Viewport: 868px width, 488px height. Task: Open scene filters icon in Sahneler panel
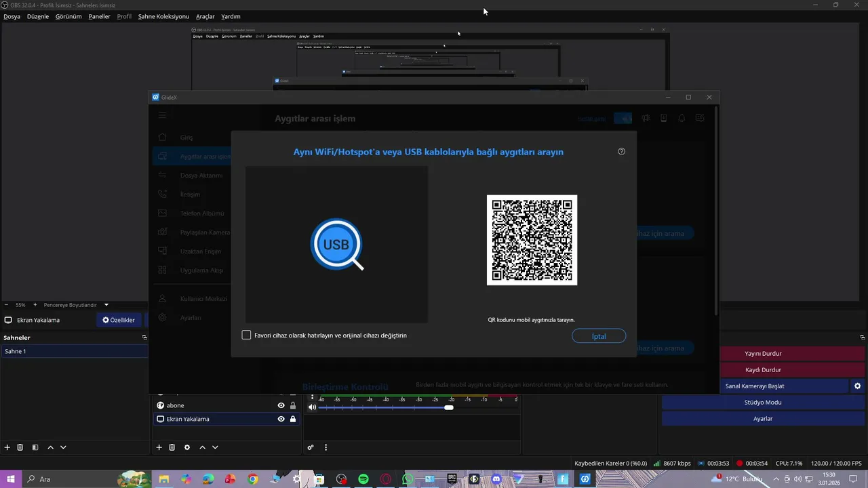(x=35, y=447)
